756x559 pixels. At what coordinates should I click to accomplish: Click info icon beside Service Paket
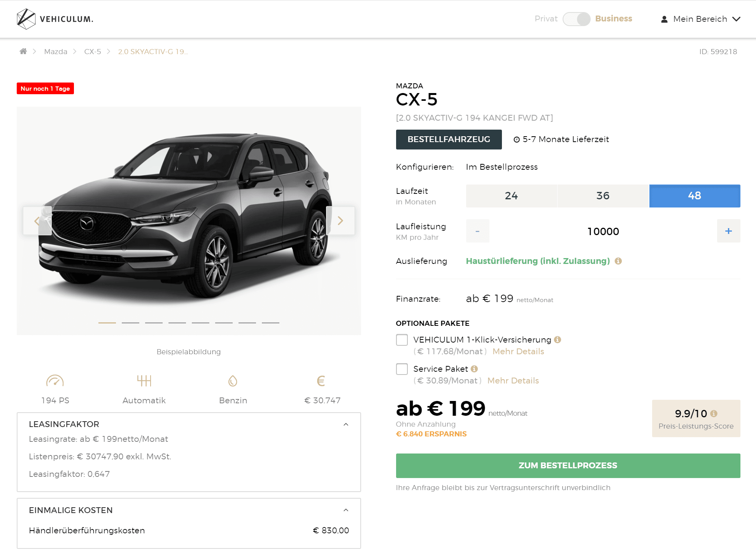click(474, 369)
